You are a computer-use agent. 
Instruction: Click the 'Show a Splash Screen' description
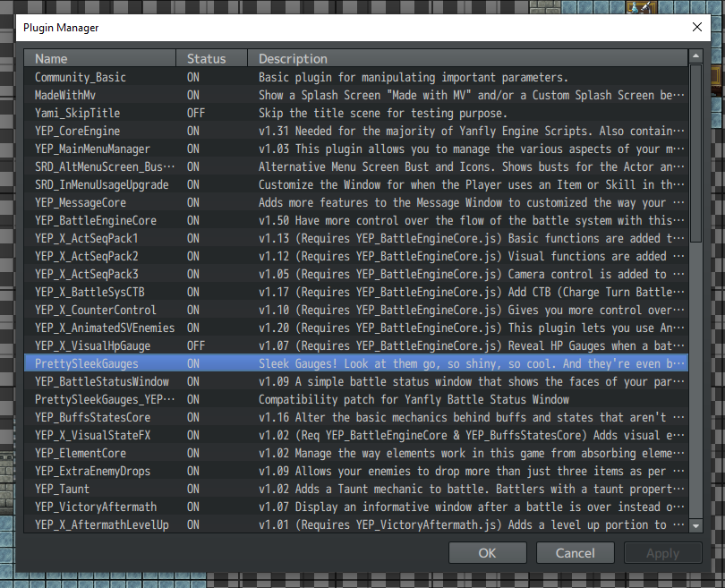(x=471, y=95)
